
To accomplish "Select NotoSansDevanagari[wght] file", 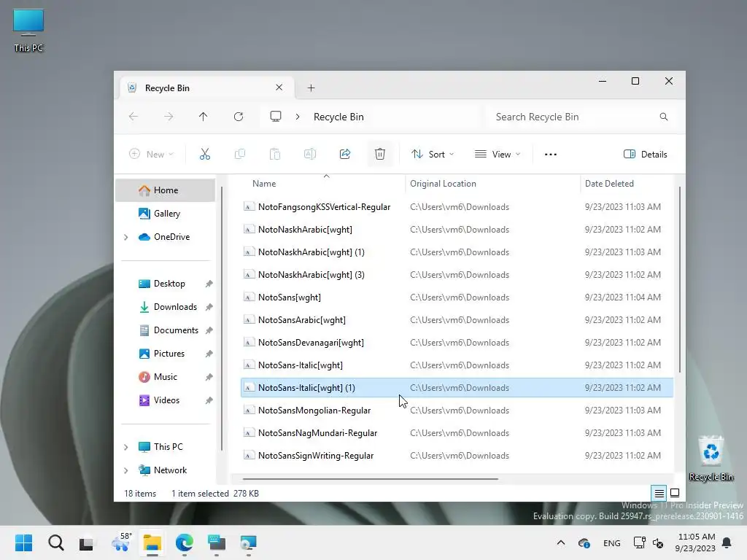I will [x=457, y=343].
